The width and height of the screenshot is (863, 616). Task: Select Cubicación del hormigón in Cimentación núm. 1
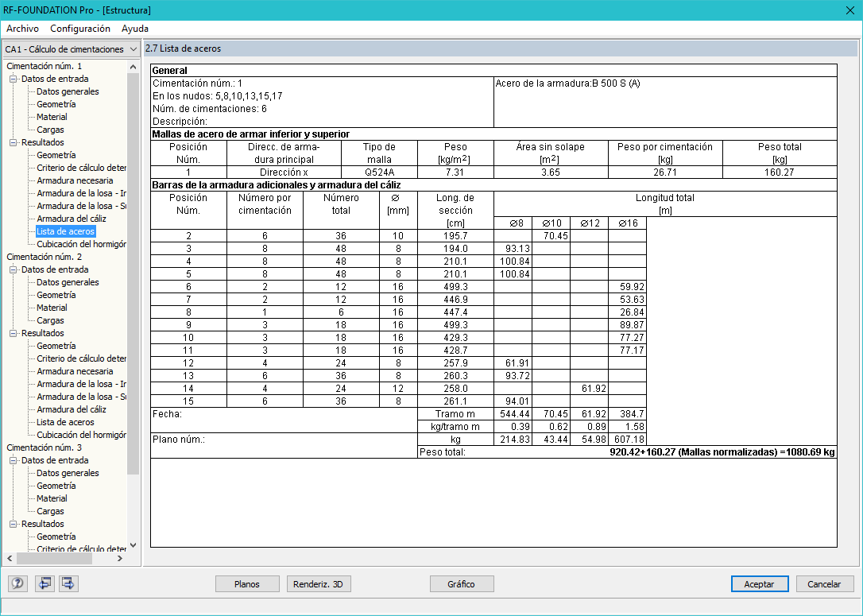(x=81, y=244)
